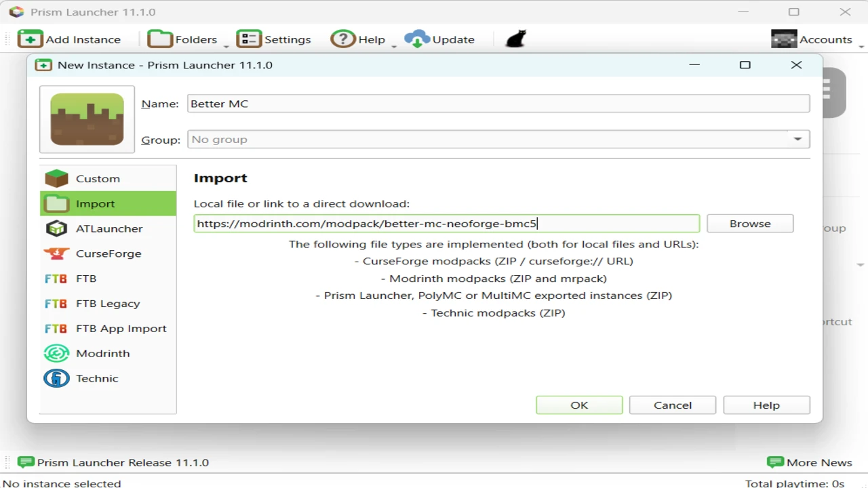Select the FTB Legacy source
The image size is (868, 488).
coord(108,304)
